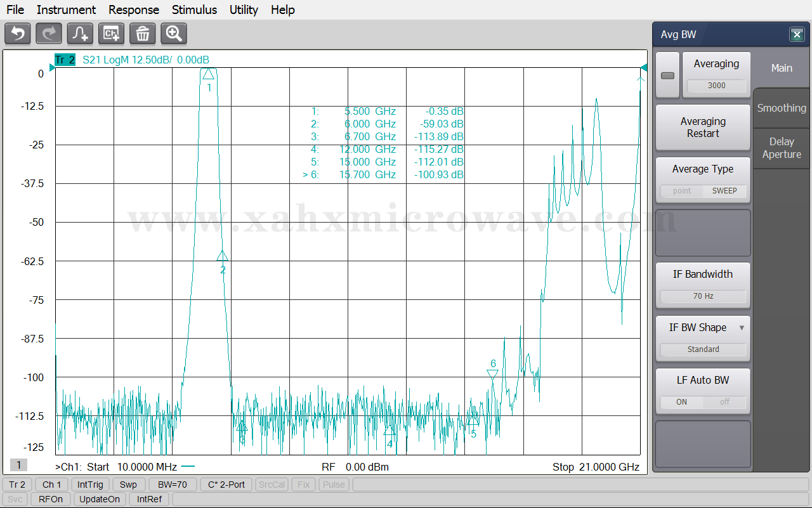Select marker 6 triangle on the trace
The height and width of the screenshot is (508, 812).
pyautogui.click(x=492, y=374)
